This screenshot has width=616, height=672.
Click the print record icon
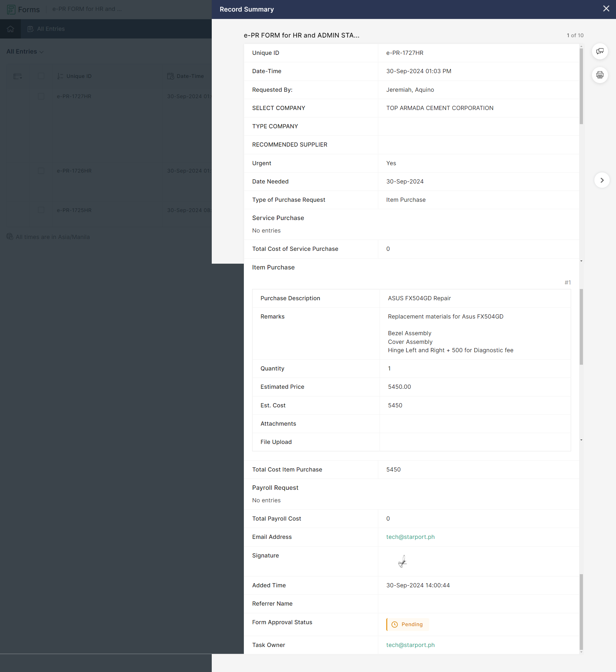pos(599,75)
